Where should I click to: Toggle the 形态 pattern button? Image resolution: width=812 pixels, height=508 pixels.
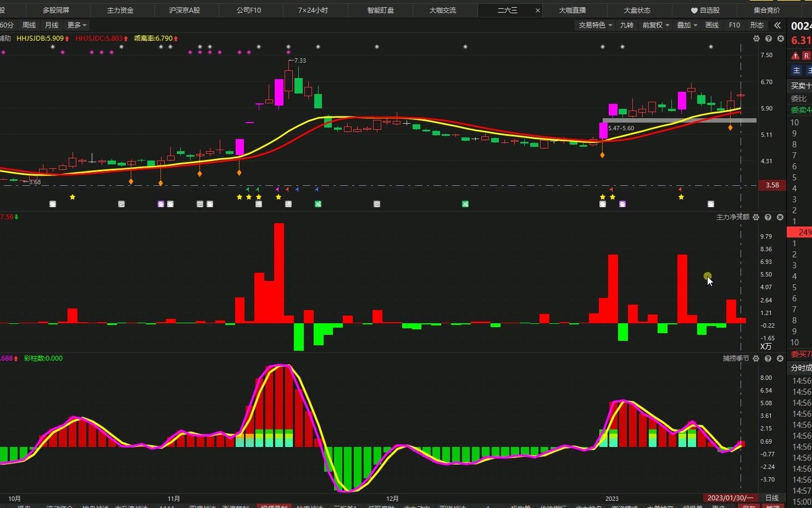tap(757, 25)
